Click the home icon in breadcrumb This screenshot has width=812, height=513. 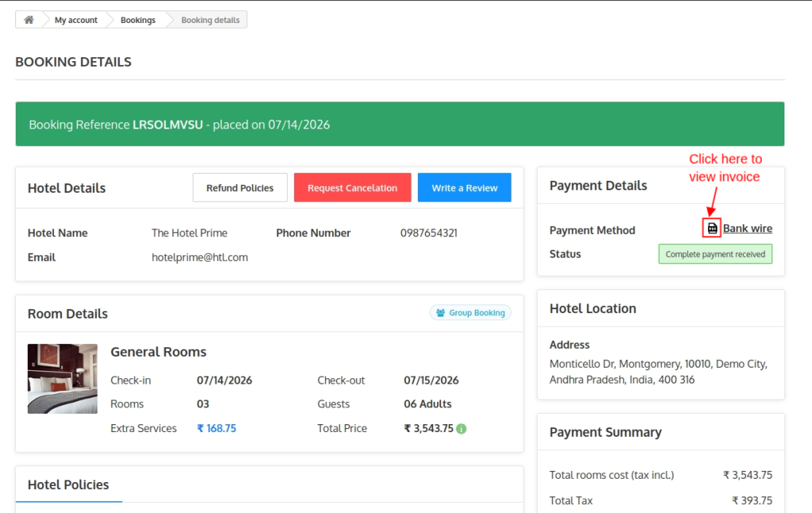tap(29, 20)
